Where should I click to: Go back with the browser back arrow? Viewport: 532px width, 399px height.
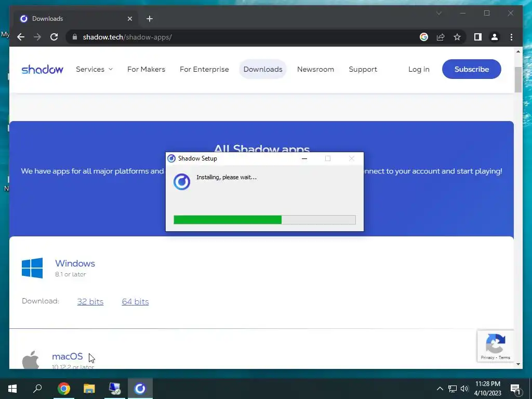21,37
